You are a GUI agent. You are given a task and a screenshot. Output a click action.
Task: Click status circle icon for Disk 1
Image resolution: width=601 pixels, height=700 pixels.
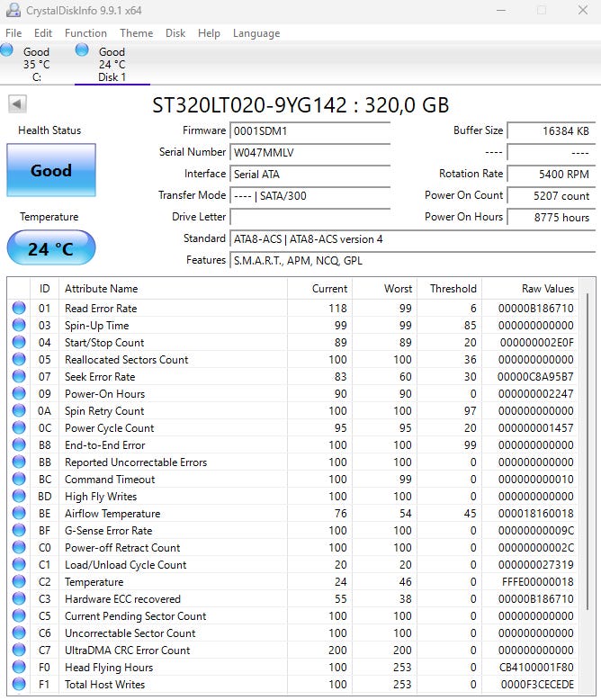point(82,49)
